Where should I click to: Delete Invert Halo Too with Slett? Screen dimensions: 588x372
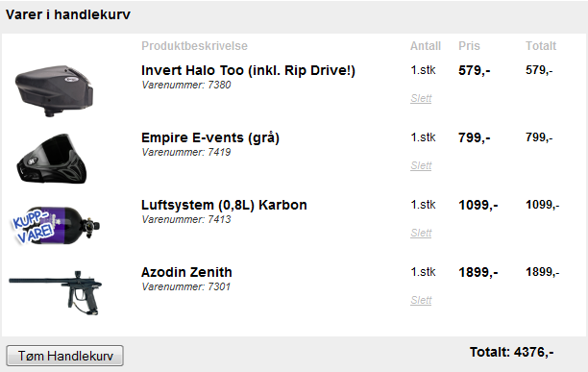[x=421, y=98]
